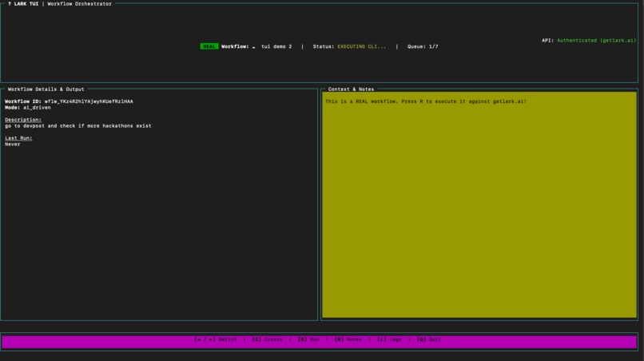Click the underlined 'Description:' heading
This screenshot has height=361, width=644.
point(23,120)
